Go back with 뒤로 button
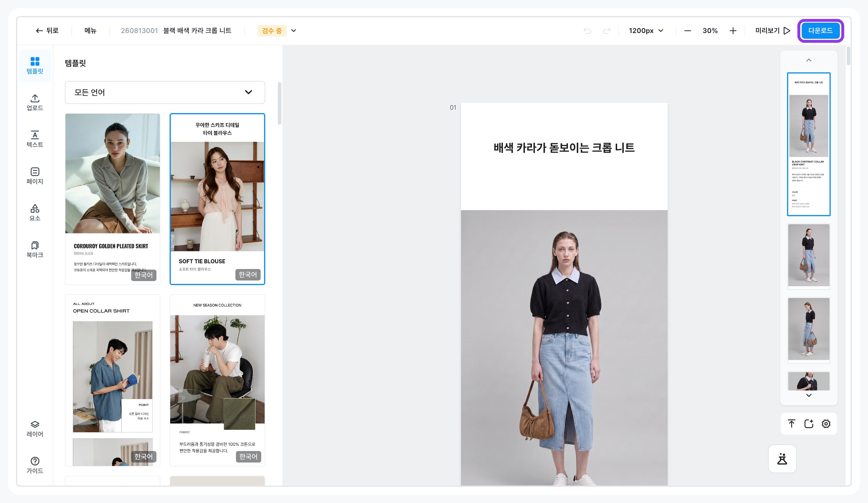868x503 pixels. (47, 31)
